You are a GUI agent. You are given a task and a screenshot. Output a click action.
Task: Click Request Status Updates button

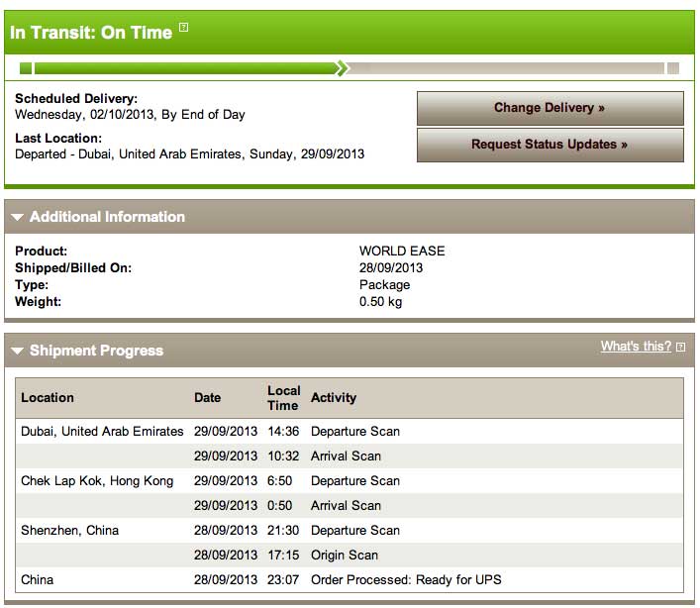[x=550, y=145]
